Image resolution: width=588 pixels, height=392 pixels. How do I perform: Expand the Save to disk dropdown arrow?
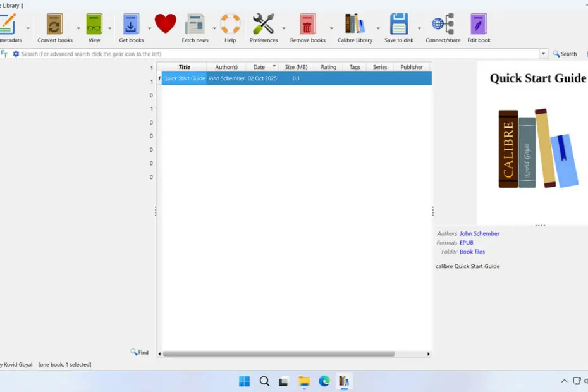pos(419,28)
